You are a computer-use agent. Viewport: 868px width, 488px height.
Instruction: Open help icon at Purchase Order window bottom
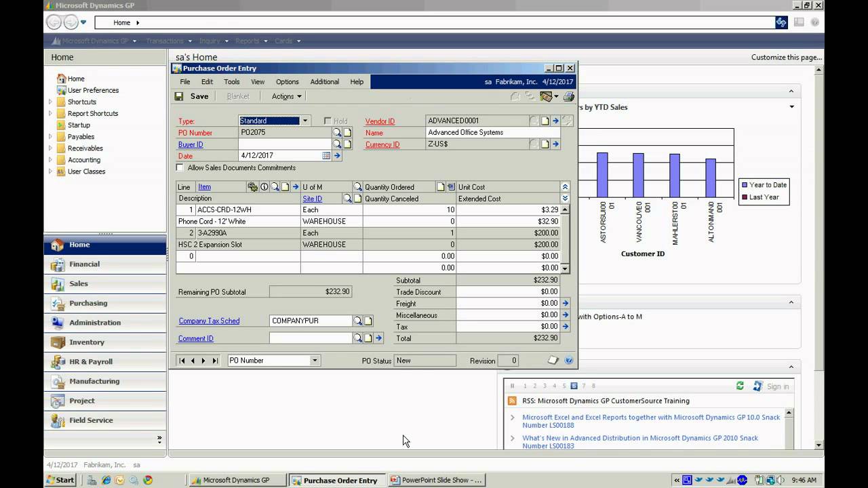[569, 361]
